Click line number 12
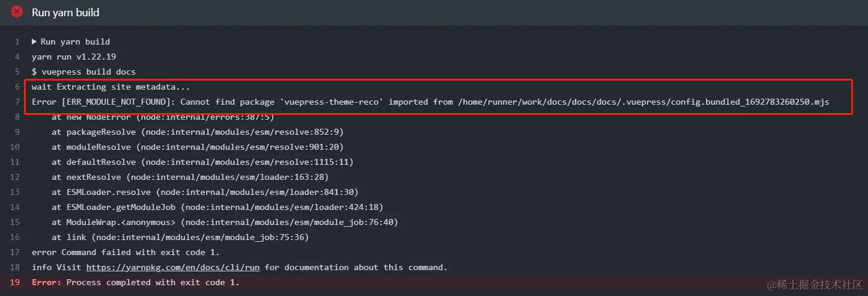Image resolution: width=868 pixels, height=296 pixels. [15, 177]
